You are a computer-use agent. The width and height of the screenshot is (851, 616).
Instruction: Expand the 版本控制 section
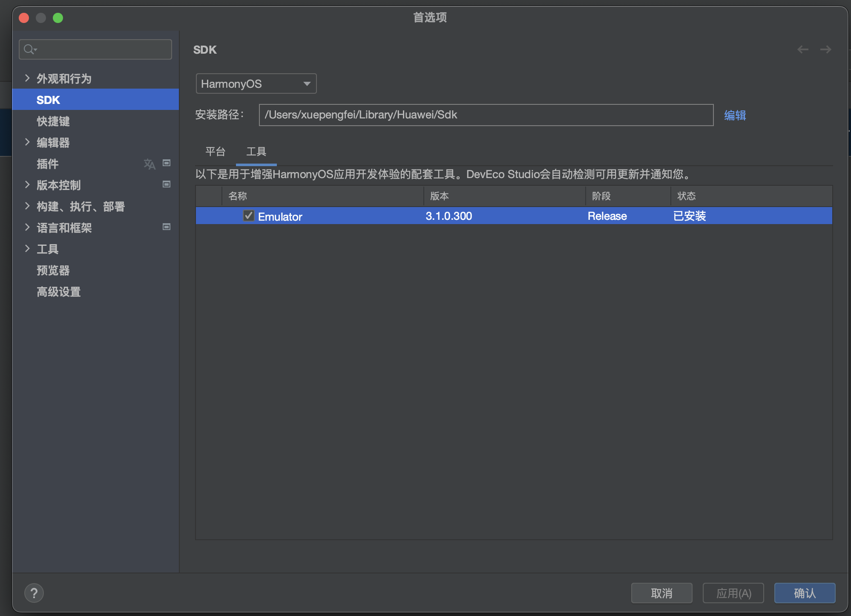[x=27, y=184]
